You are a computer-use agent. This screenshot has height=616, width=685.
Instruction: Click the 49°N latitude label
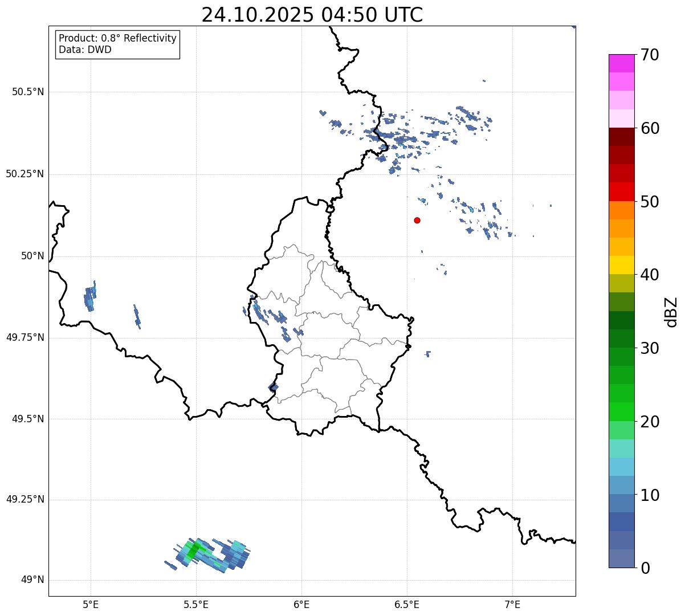click(32, 580)
